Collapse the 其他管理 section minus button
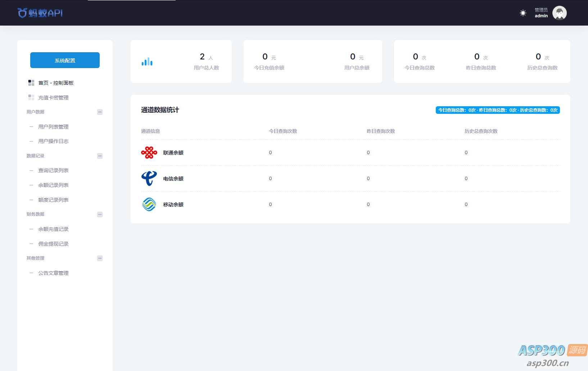The image size is (588, 371). [100, 258]
